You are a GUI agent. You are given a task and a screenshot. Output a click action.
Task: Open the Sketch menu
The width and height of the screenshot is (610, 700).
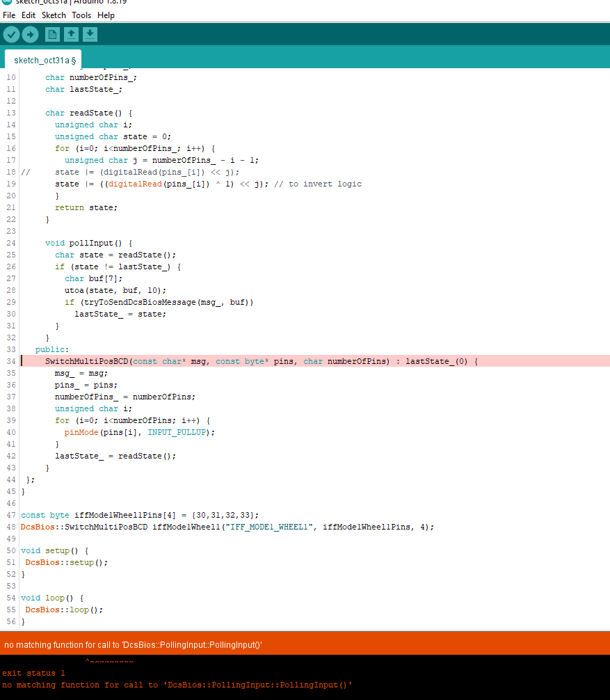54,15
